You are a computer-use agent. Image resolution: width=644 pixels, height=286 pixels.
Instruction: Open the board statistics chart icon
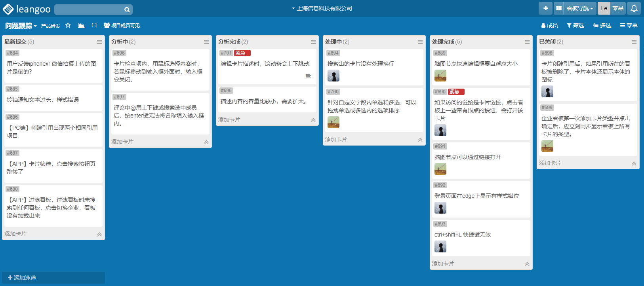[81, 25]
